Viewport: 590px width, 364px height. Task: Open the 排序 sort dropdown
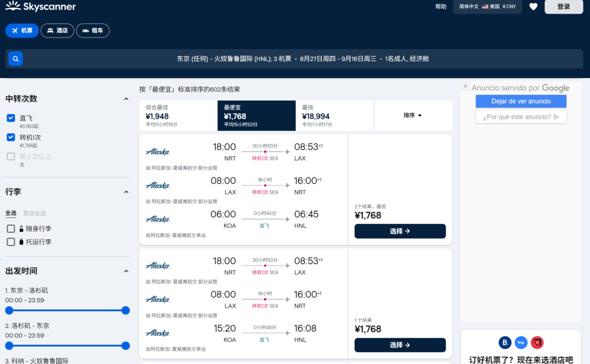tap(412, 116)
